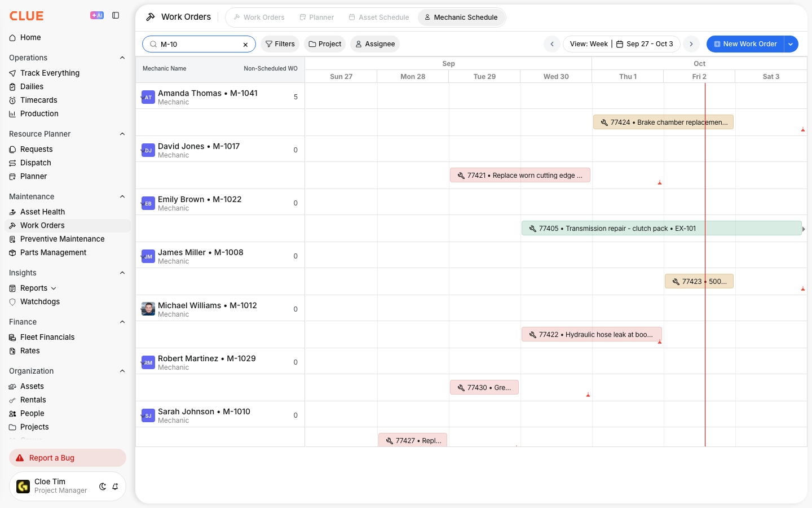812x508 pixels.
Task: Open Home in the sidebar
Action: (x=30, y=37)
